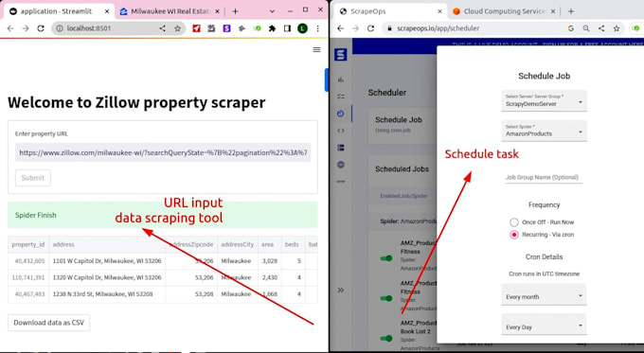The width and height of the screenshot is (644, 353).
Task: Close the Milwaukee WI Real Estate tab
Action: (218, 11)
